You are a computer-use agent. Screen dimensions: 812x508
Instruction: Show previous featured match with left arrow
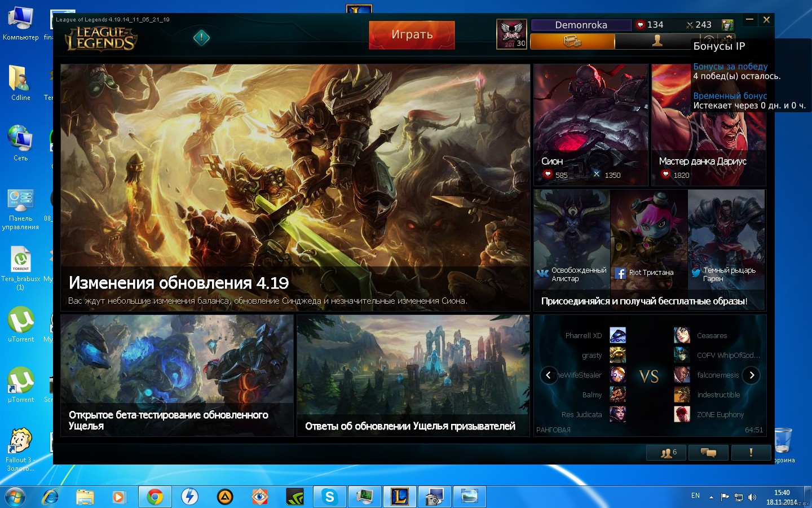[x=549, y=375]
